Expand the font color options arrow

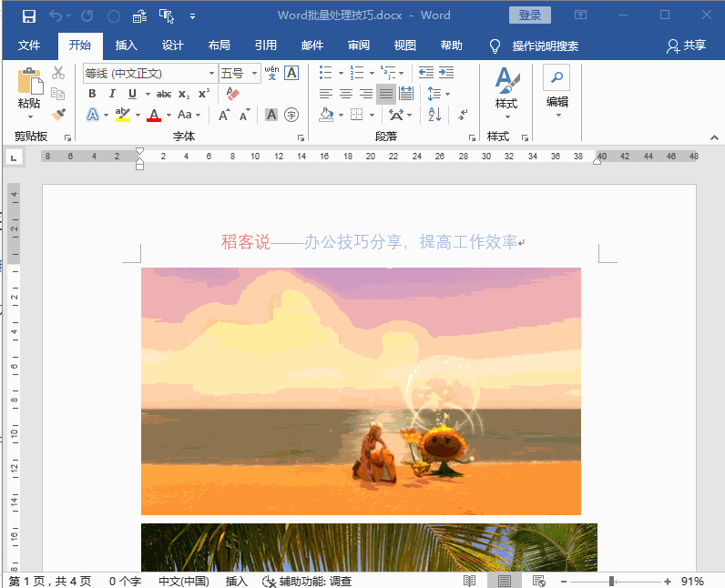coord(168,115)
